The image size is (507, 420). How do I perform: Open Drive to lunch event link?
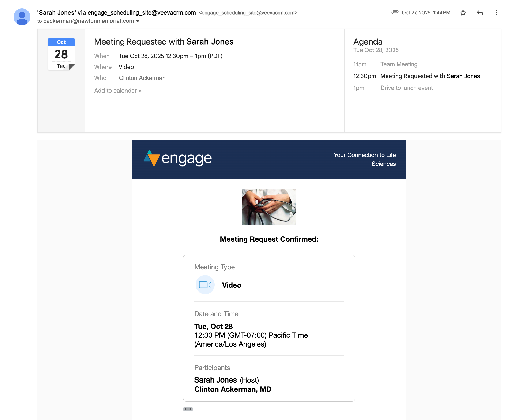406,88
